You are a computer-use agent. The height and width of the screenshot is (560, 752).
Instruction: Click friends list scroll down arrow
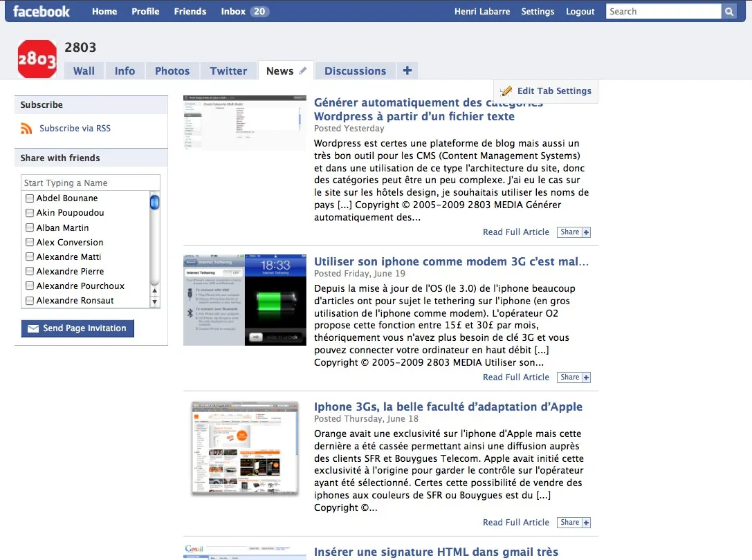(154, 302)
